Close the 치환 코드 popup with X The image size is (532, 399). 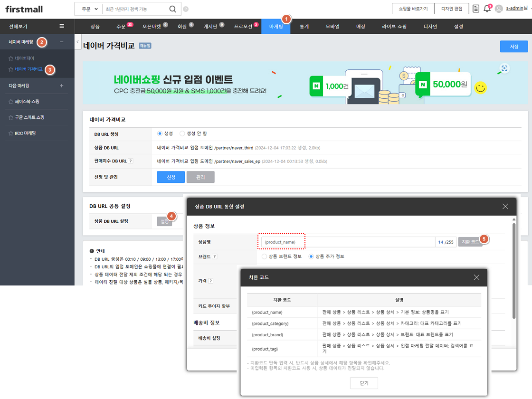coord(477,277)
